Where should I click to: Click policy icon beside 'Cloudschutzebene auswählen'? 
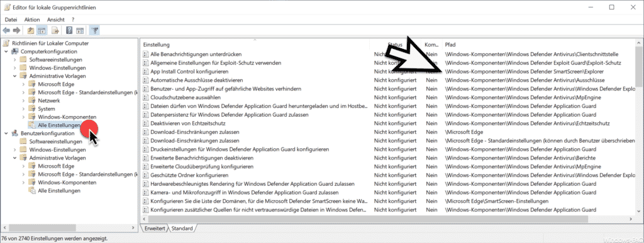tap(145, 97)
